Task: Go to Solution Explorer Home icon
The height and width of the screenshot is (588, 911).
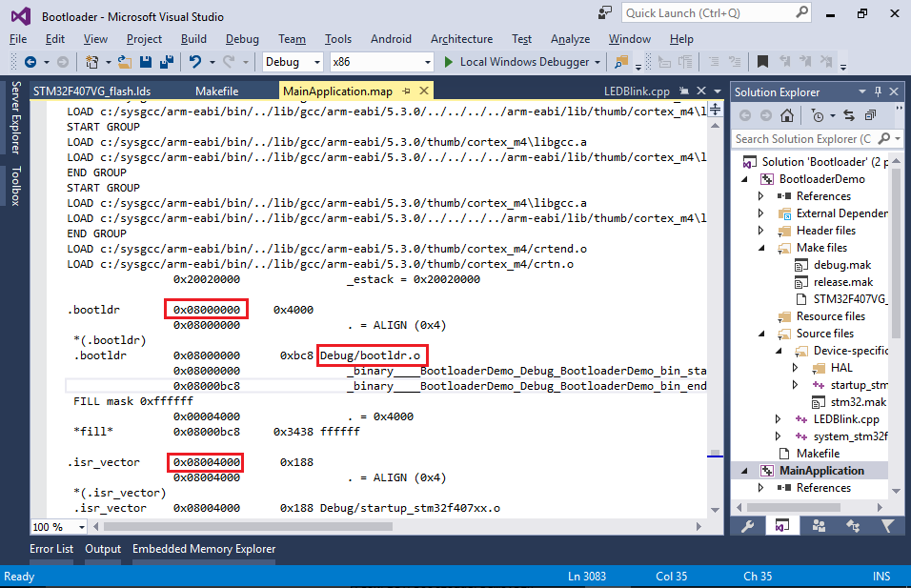Action: pos(787,115)
